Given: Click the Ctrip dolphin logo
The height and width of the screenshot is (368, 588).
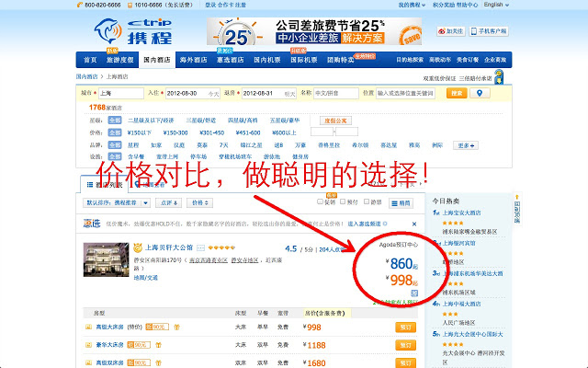Looking at the screenshot, I should (x=108, y=31).
